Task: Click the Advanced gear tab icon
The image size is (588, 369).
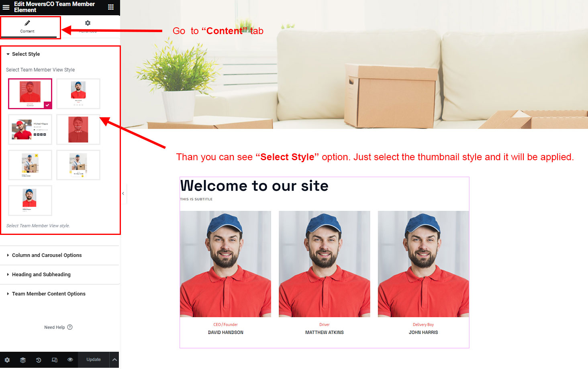Action: (x=88, y=23)
